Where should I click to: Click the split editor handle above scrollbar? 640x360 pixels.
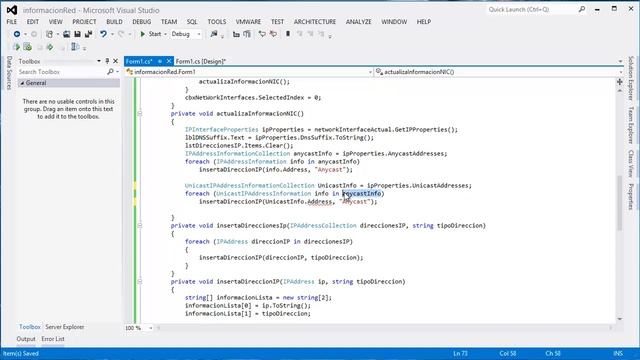[x=620, y=82]
